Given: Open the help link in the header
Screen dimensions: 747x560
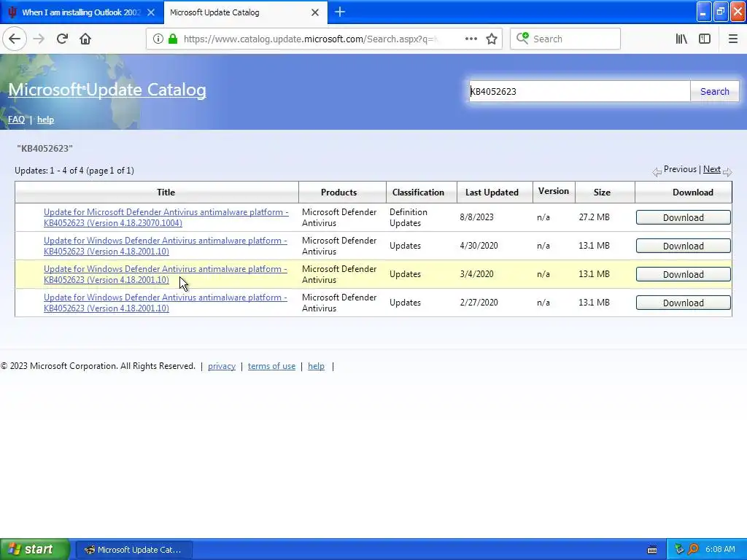Looking at the screenshot, I should point(45,120).
